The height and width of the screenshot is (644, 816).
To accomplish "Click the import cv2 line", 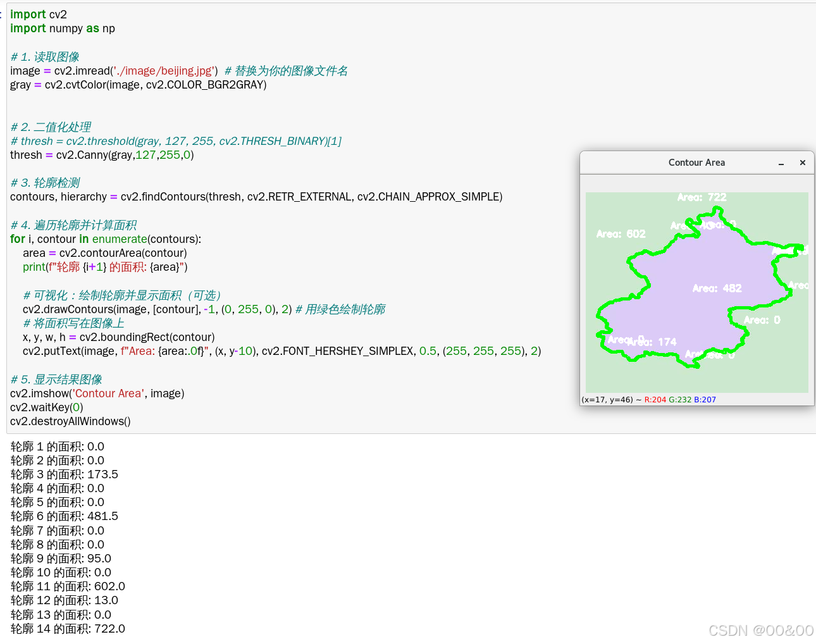I will tap(38, 14).
